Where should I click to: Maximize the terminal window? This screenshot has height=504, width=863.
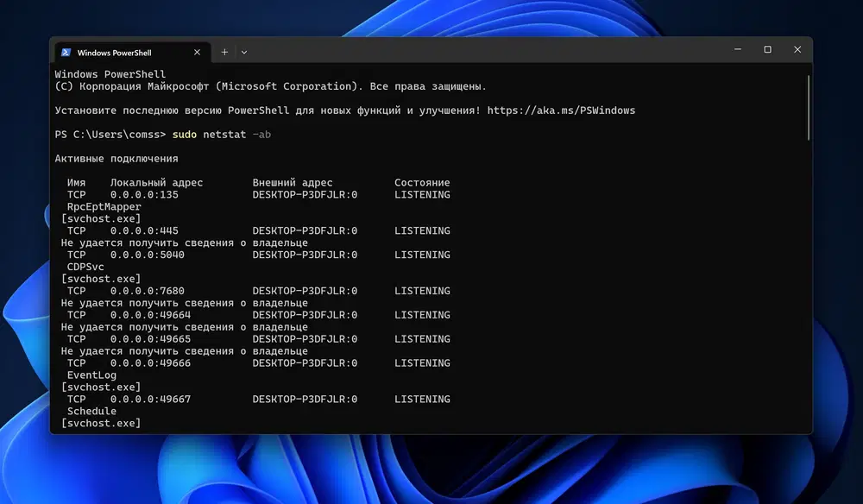pos(767,49)
